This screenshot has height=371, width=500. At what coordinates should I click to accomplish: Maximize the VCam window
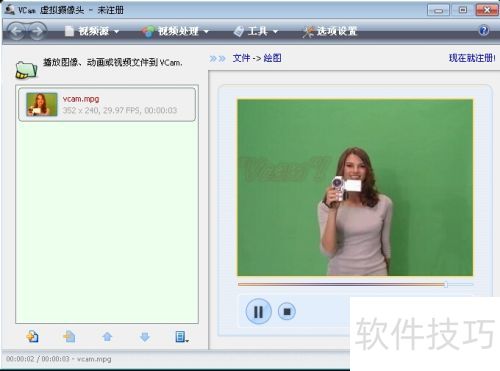point(462,10)
